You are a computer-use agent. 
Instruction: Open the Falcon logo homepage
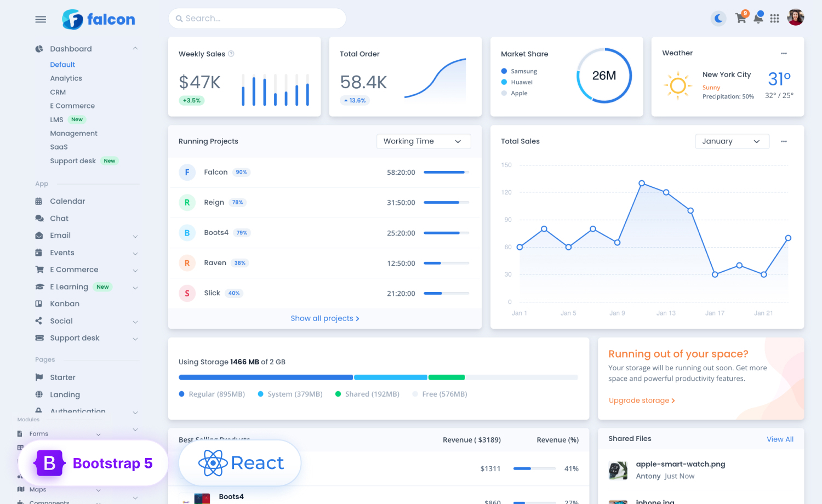click(x=99, y=19)
